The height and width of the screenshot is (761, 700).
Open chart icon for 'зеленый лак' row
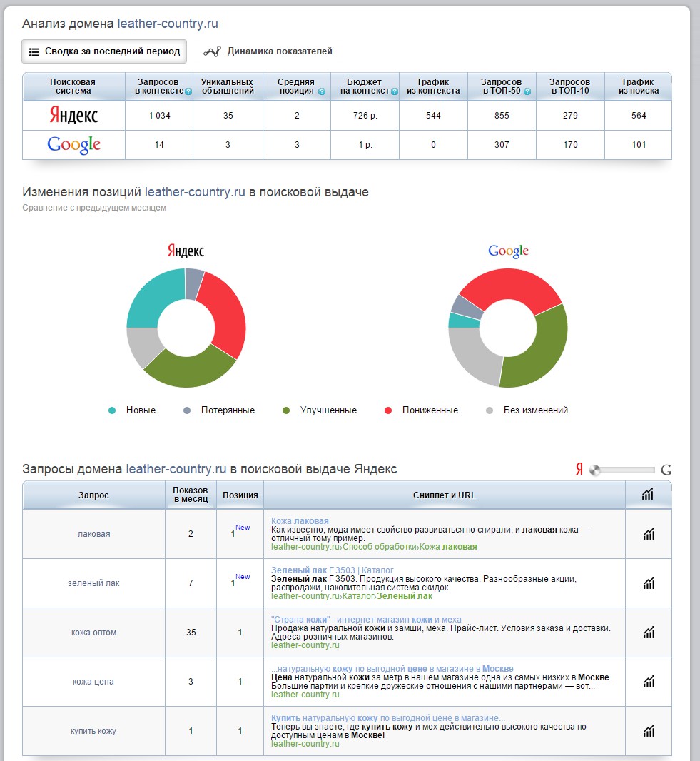pyautogui.click(x=649, y=583)
